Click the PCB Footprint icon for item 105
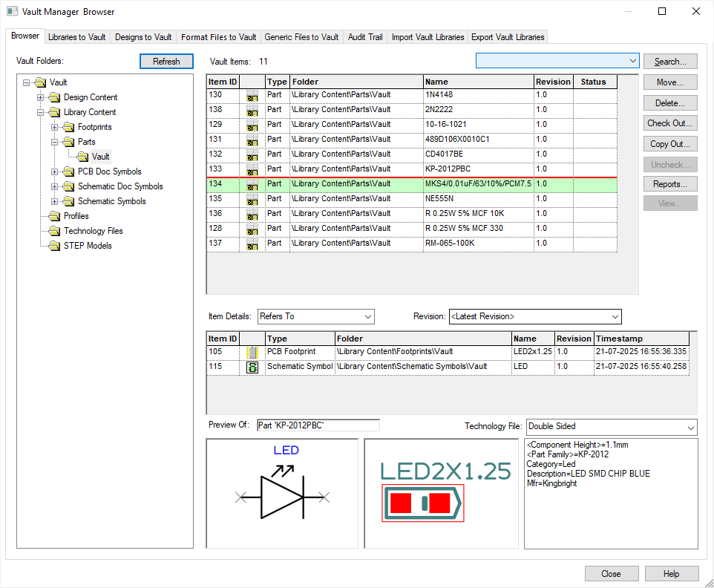This screenshot has height=588, width=714. coord(252,351)
